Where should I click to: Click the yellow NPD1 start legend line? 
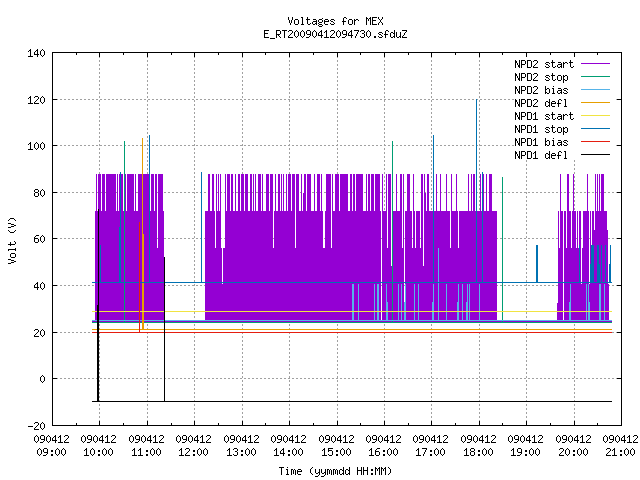(595, 116)
